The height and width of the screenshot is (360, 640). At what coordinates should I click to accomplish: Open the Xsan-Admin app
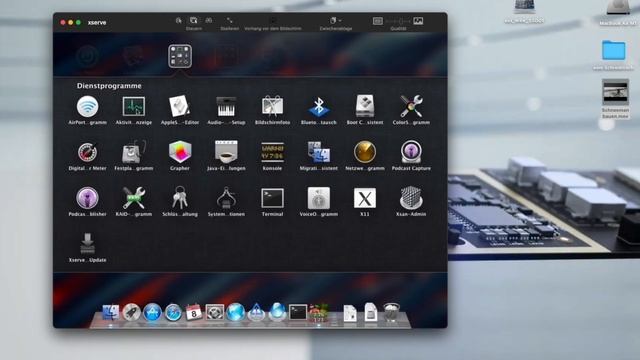coord(411,198)
